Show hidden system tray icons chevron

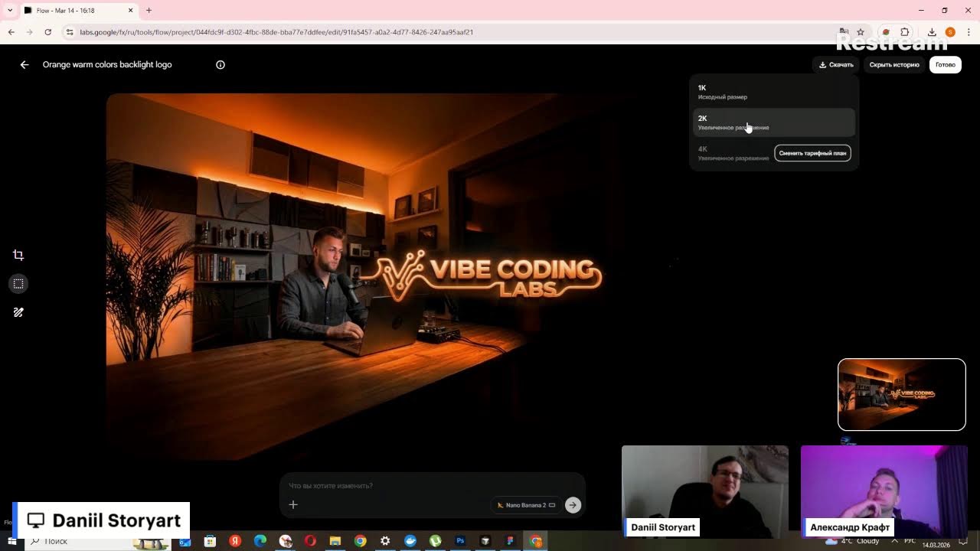point(893,541)
